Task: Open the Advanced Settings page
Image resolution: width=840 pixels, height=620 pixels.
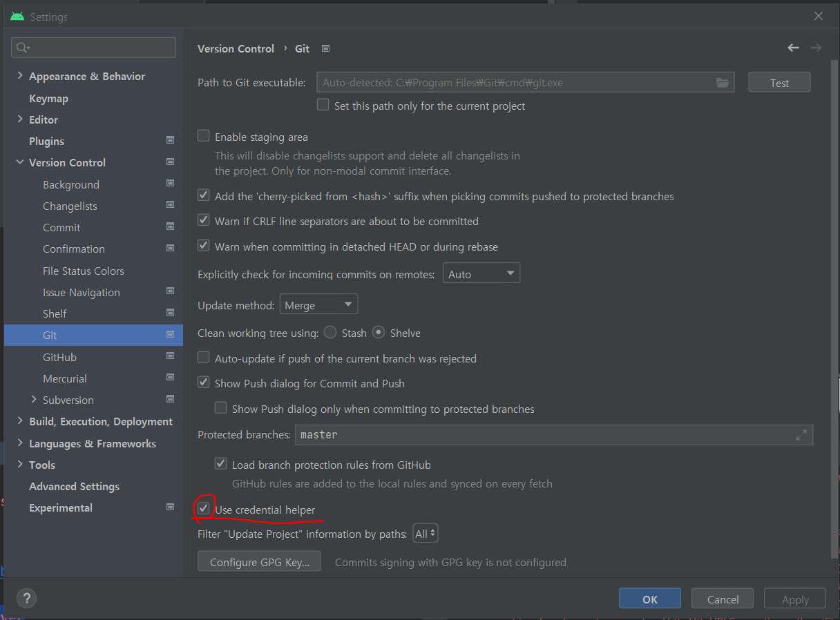Action: [x=74, y=486]
